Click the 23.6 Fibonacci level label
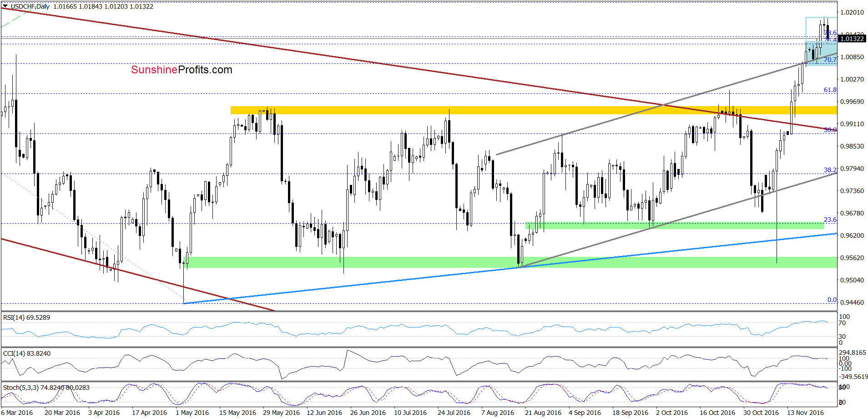The image size is (868, 419). [x=830, y=220]
